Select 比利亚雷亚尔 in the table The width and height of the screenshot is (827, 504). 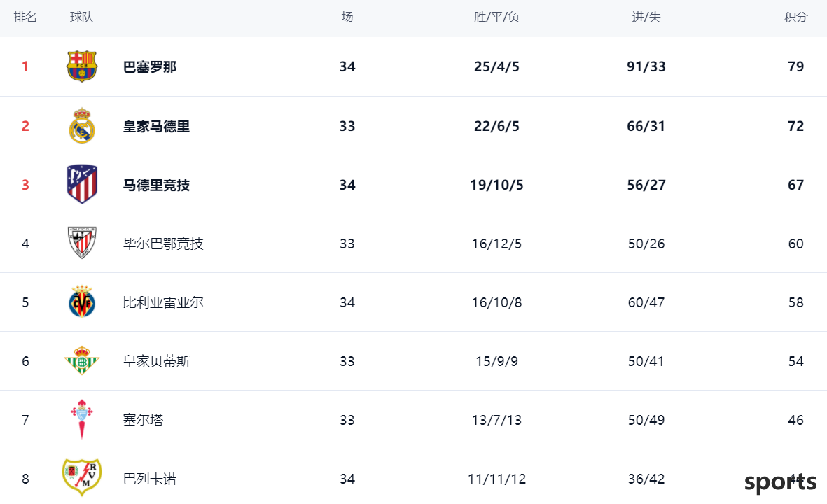coord(163,302)
